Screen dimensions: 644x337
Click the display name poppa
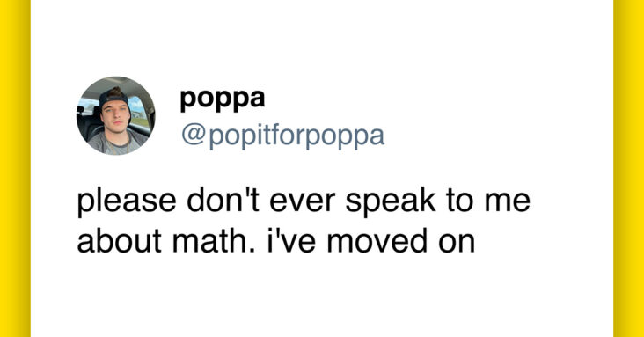[223, 99]
